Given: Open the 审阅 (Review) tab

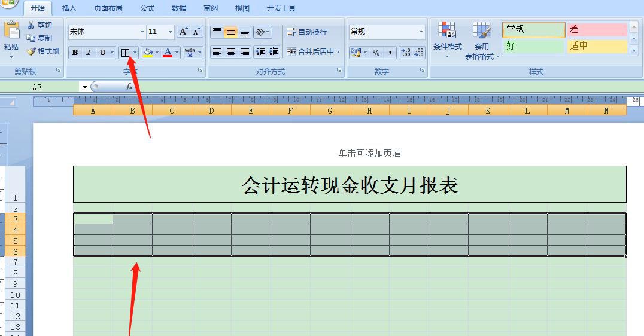Looking at the screenshot, I should tap(211, 8).
